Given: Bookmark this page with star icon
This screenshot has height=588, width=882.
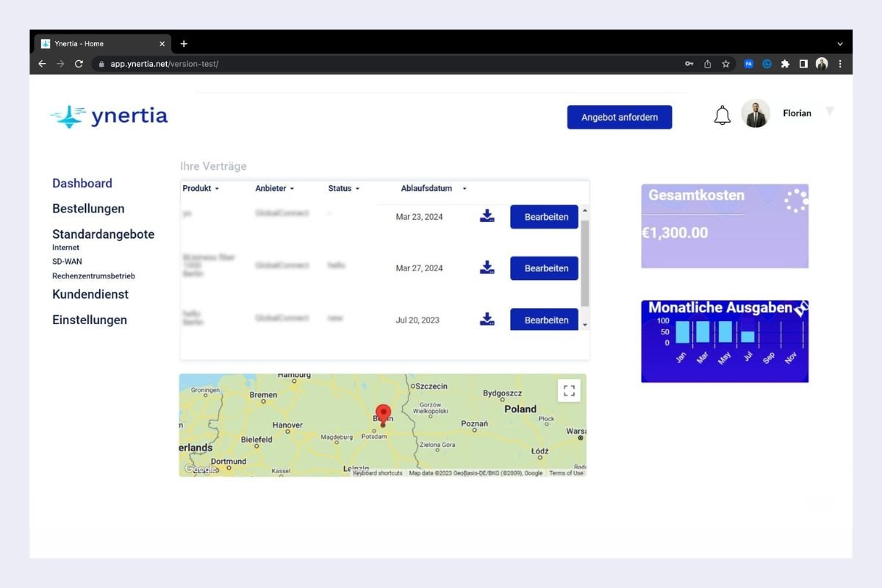Looking at the screenshot, I should [725, 64].
